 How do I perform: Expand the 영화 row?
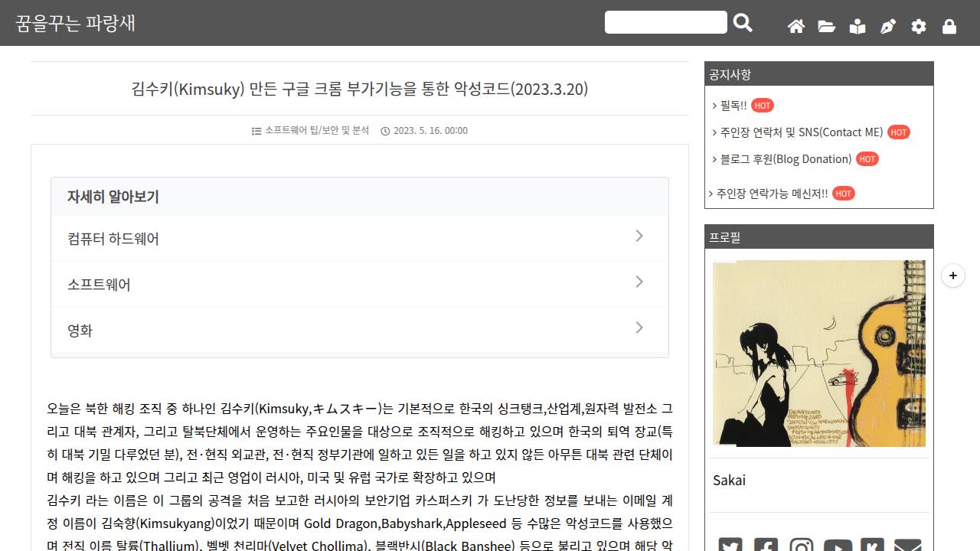360,330
